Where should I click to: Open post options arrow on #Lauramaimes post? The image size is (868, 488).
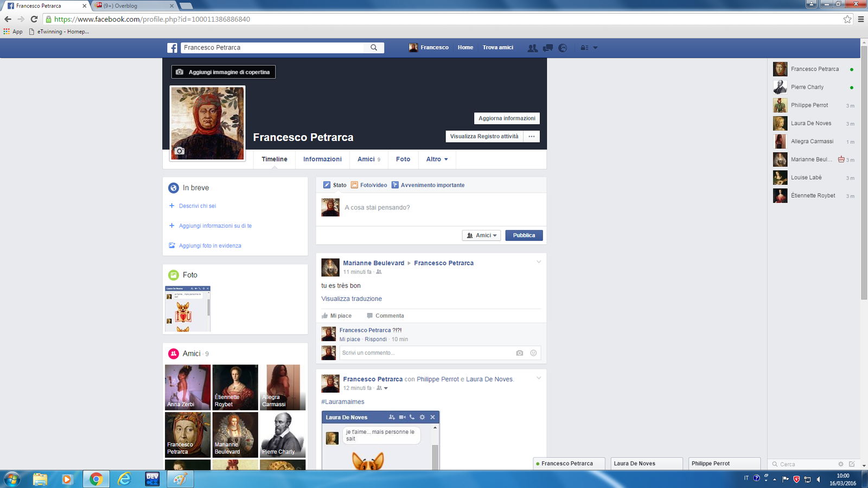click(x=539, y=378)
